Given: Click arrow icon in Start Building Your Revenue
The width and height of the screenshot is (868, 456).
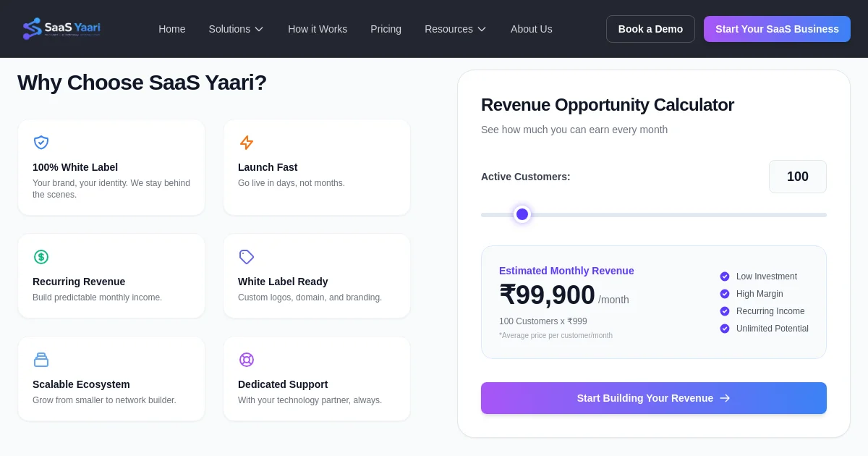Looking at the screenshot, I should coord(725,398).
